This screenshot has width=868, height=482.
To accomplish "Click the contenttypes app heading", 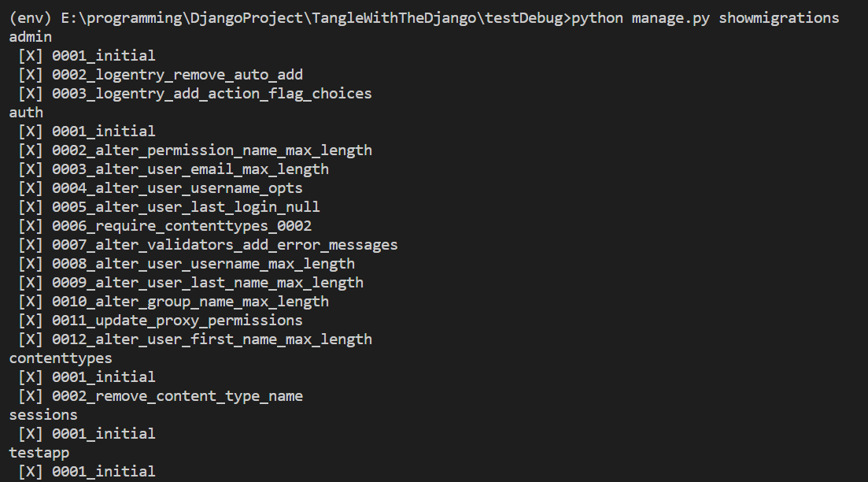I will coord(61,358).
